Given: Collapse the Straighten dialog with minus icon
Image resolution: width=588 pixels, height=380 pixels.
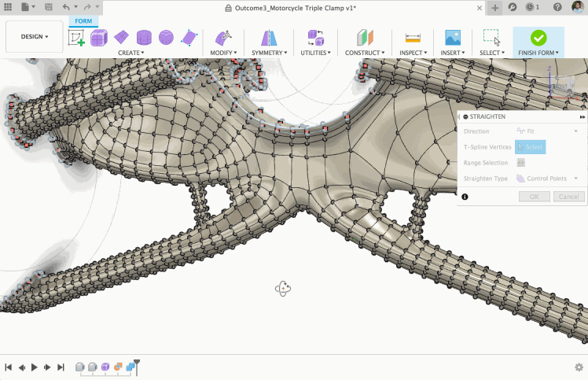Looking at the screenshot, I should [x=465, y=116].
